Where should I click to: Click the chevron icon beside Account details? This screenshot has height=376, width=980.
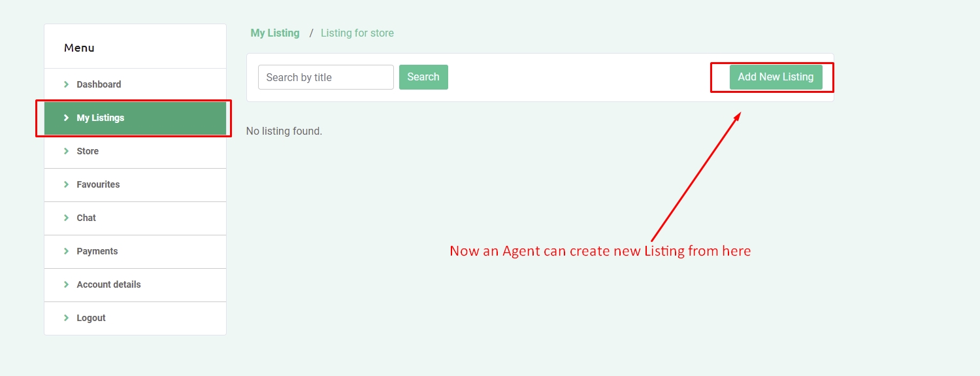pos(66,284)
